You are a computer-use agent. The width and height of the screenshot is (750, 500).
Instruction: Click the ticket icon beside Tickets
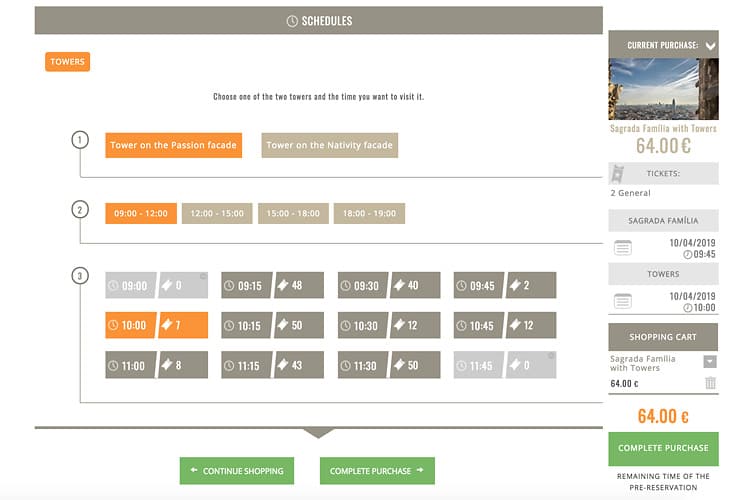click(619, 173)
